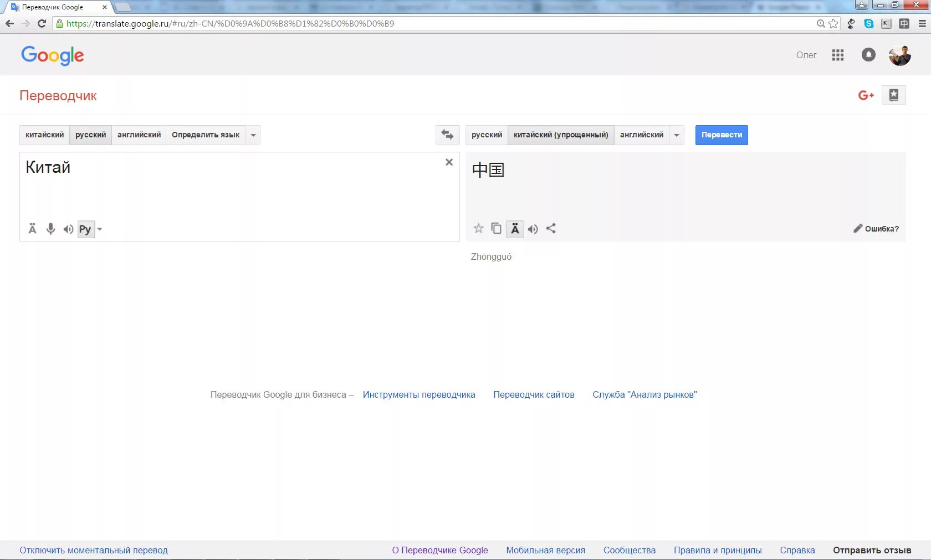Click the Ошибка? suggest edit link
The width and height of the screenshot is (931, 560).
coord(876,229)
